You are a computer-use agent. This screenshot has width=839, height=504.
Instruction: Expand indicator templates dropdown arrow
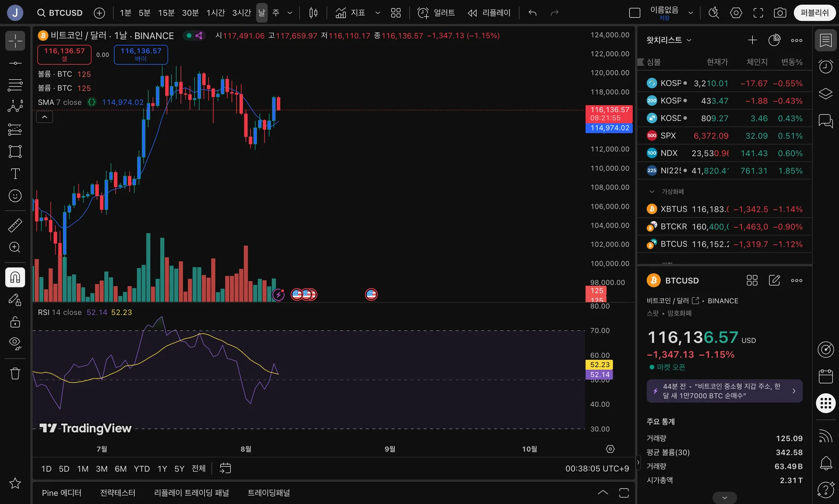pyautogui.click(x=378, y=13)
